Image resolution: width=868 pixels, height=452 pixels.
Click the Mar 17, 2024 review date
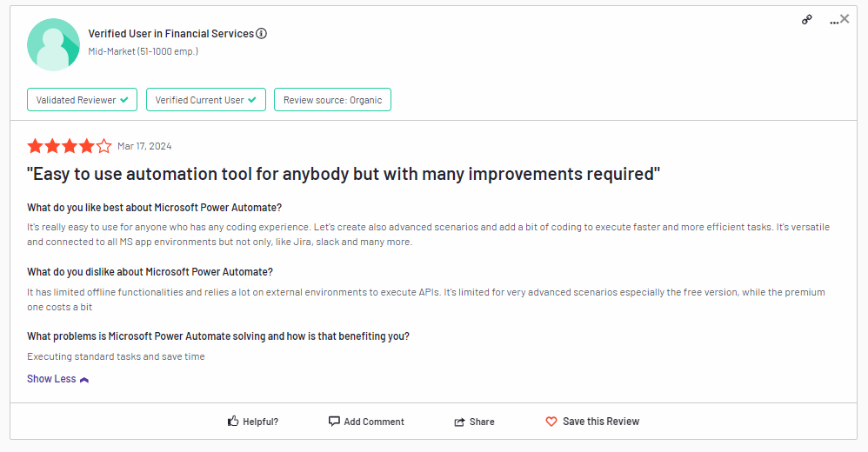click(144, 146)
